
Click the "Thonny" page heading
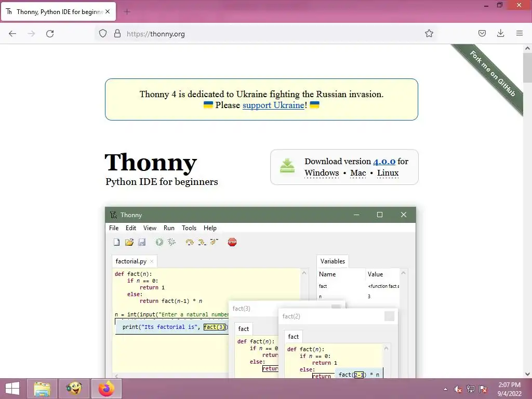pos(151,163)
